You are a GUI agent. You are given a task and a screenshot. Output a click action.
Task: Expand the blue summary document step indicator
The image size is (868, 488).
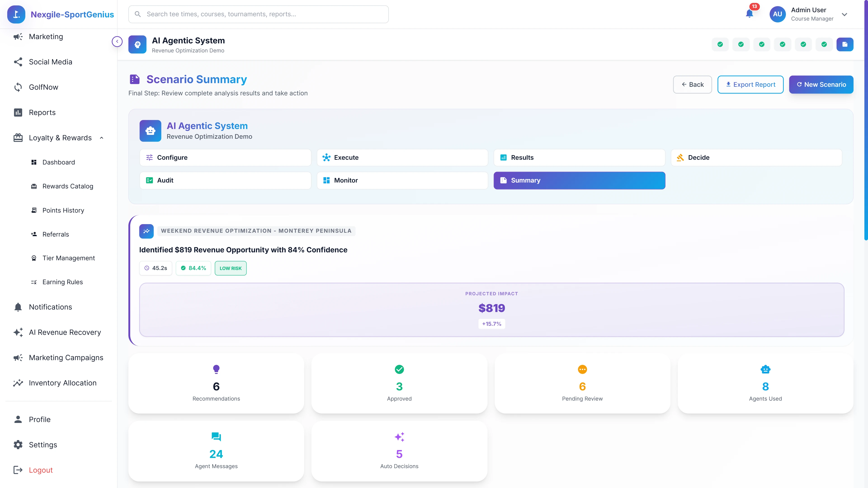point(845,44)
